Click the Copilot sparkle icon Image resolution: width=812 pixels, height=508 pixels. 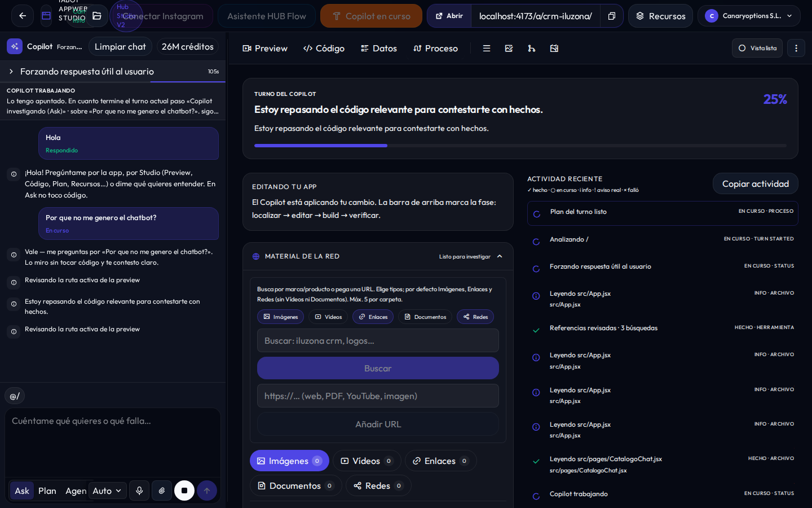pos(15,46)
